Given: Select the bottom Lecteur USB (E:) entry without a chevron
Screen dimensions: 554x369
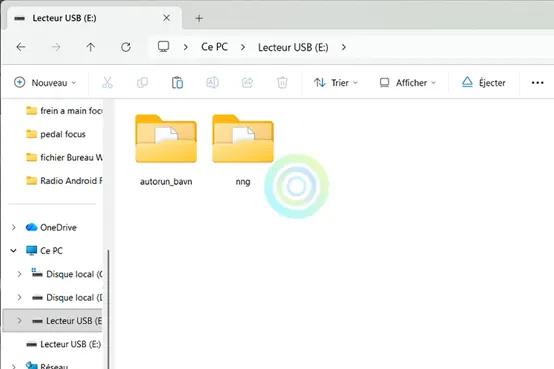Looking at the screenshot, I should (64, 344).
